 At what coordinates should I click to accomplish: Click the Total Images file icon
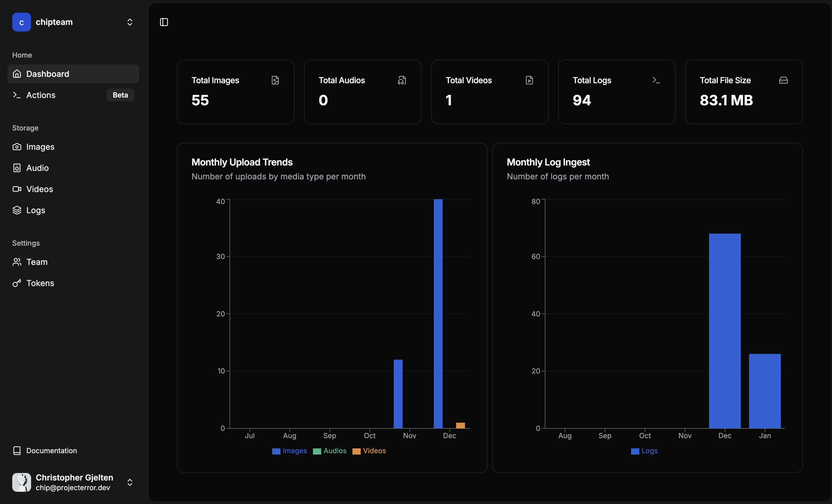[275, 80]
